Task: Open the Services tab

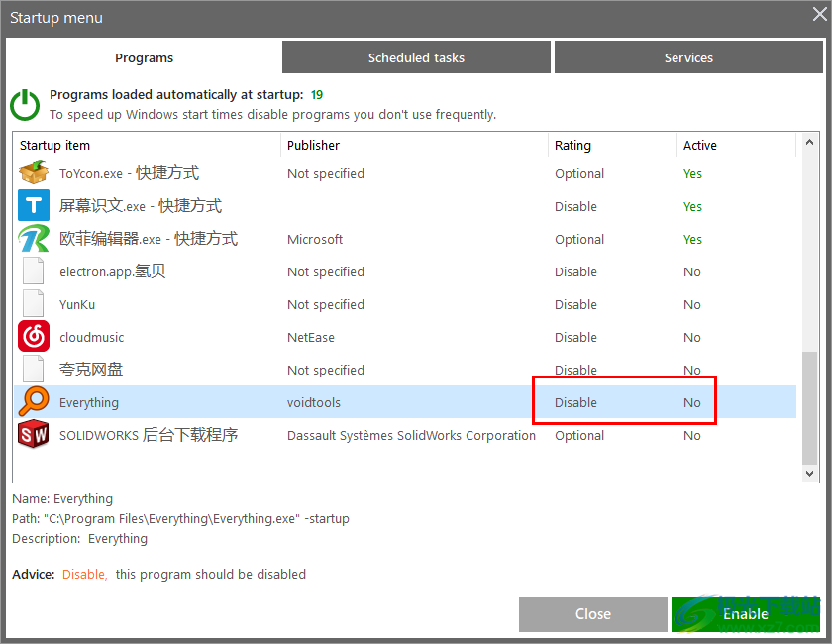Action: tap(688, 57)
